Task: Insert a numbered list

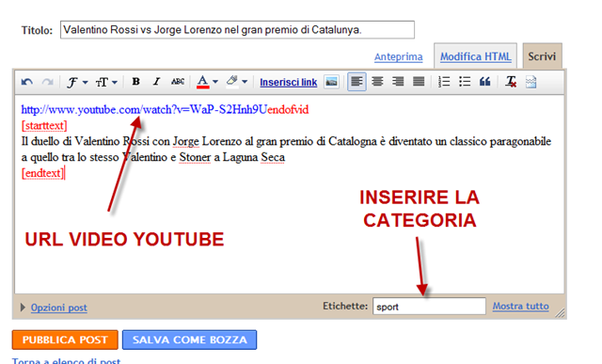Action: pos(444,82)
